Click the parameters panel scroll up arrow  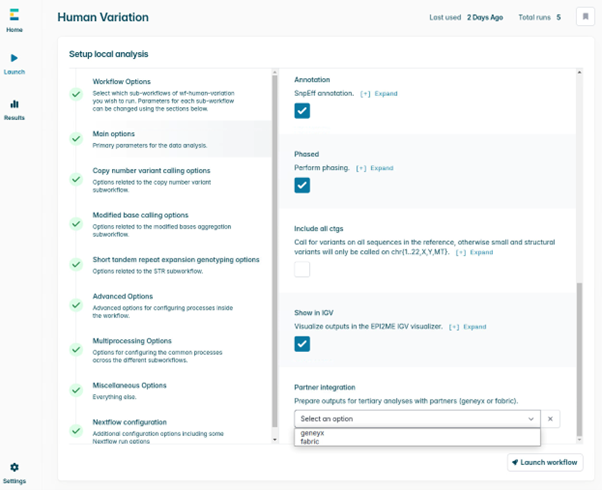579,72
